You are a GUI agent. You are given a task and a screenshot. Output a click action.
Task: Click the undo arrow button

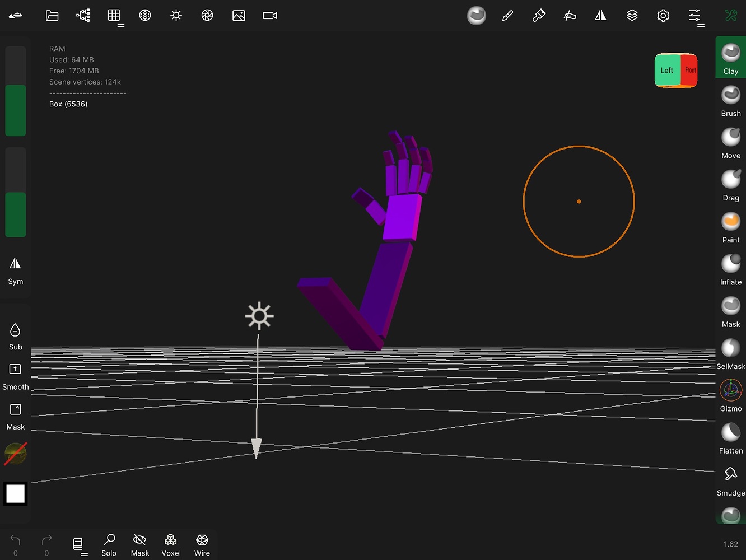click(x=15, y=544)
